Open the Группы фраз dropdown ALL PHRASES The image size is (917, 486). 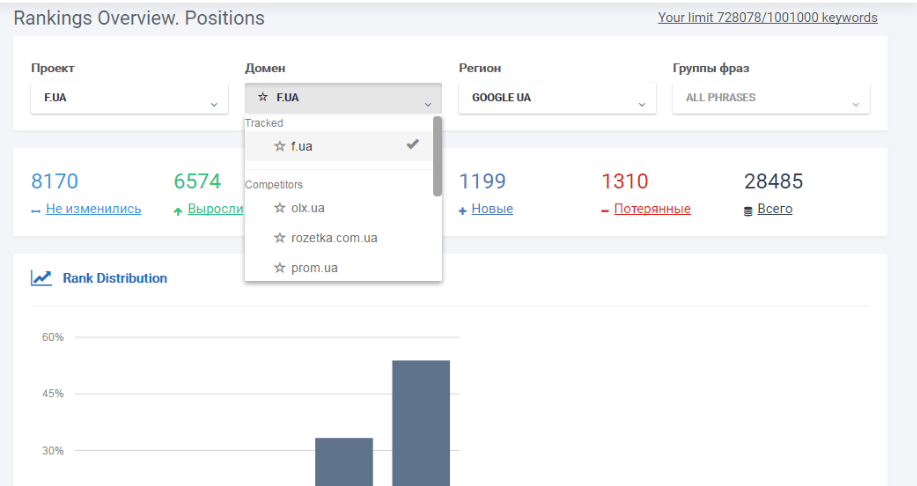click(771, 98)
